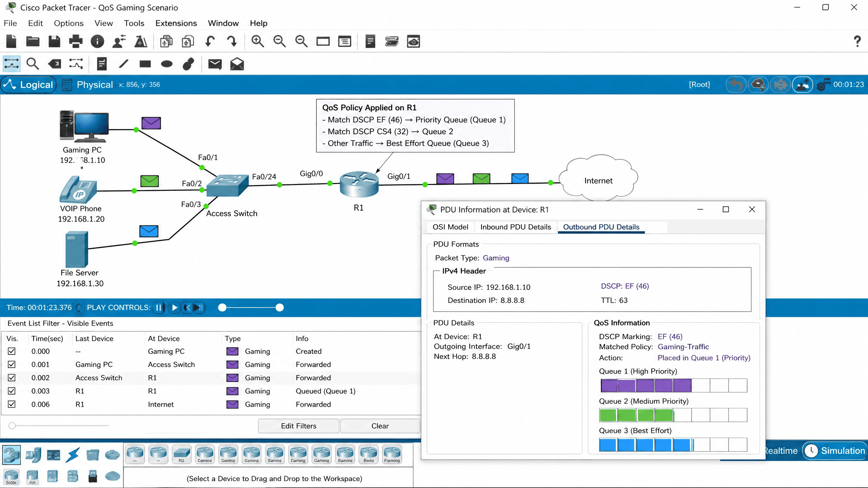This screenshot has width=868, height=488.
Task: Choose the freeform drawing tool
Action: (x=188, y=64)
